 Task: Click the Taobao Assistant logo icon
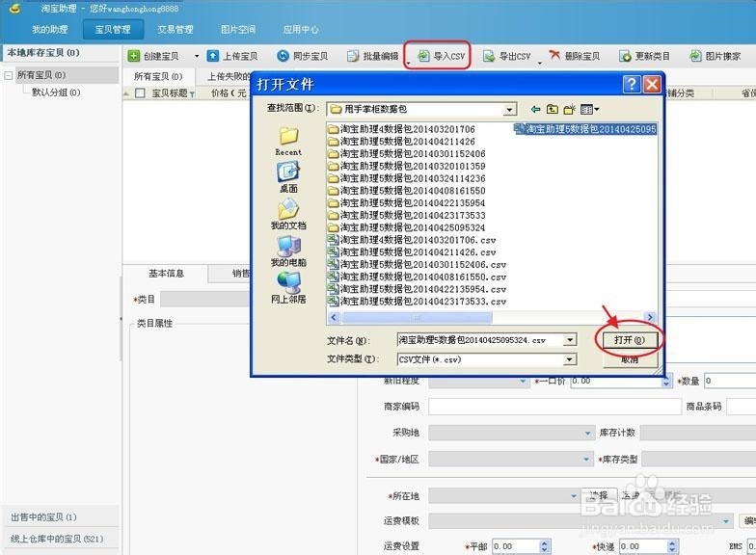coord(15,8)
